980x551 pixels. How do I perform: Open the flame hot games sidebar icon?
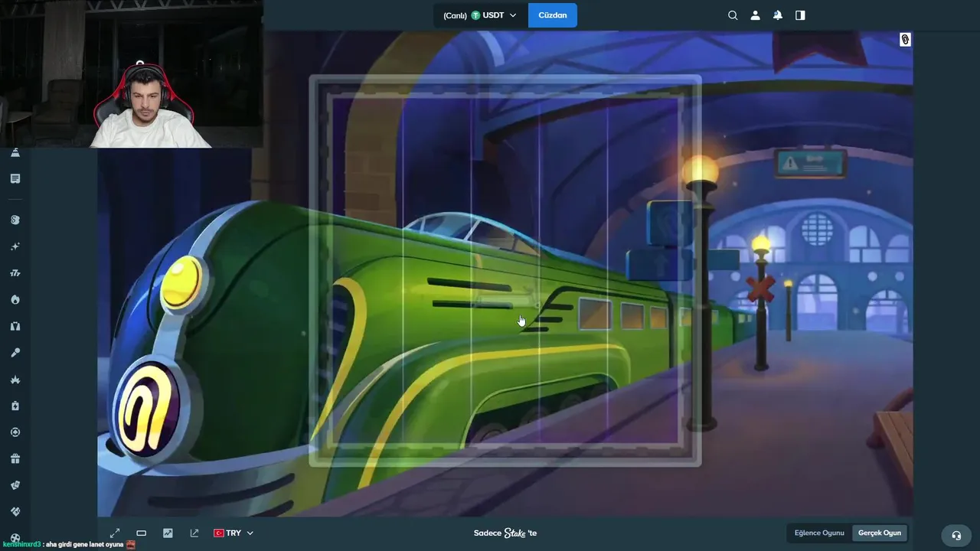click(x=15, y=299)
